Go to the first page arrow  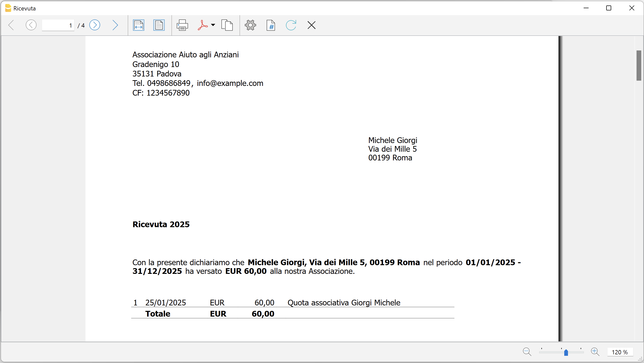pyautogui.click(x=11, y=25)
